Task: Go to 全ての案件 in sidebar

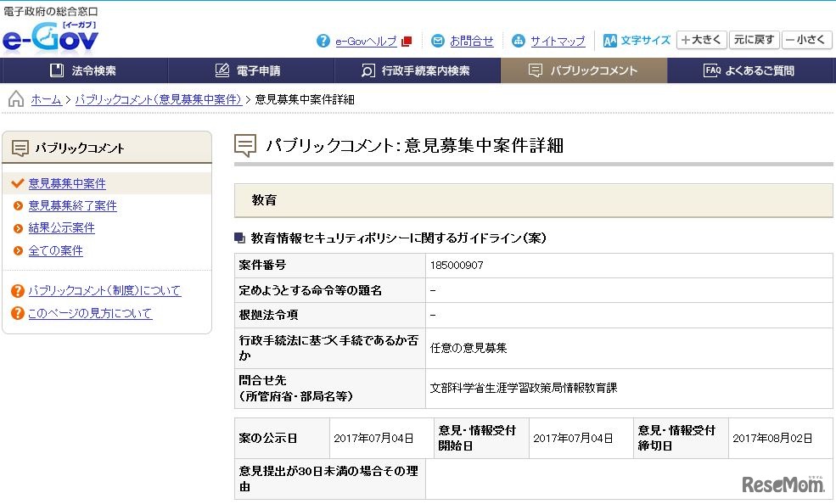Action: tap(55, 251)
